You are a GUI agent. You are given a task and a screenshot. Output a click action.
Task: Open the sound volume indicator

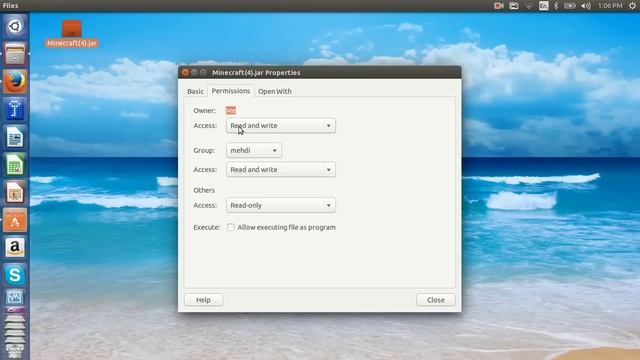click(x=586, y=6)
